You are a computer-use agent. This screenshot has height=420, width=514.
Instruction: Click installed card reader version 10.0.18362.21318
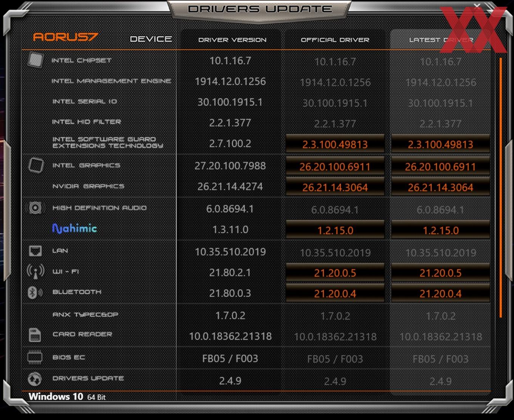(x=230, y=336)
